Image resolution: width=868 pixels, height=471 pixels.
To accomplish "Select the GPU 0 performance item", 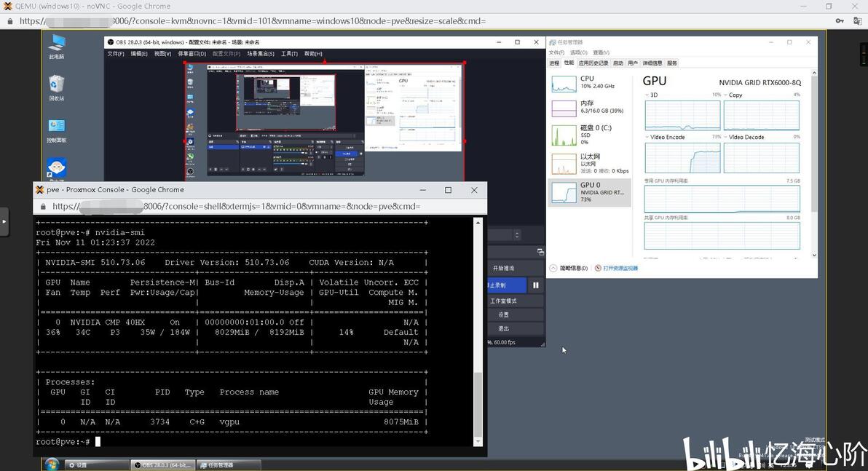I will click(590, 192).
